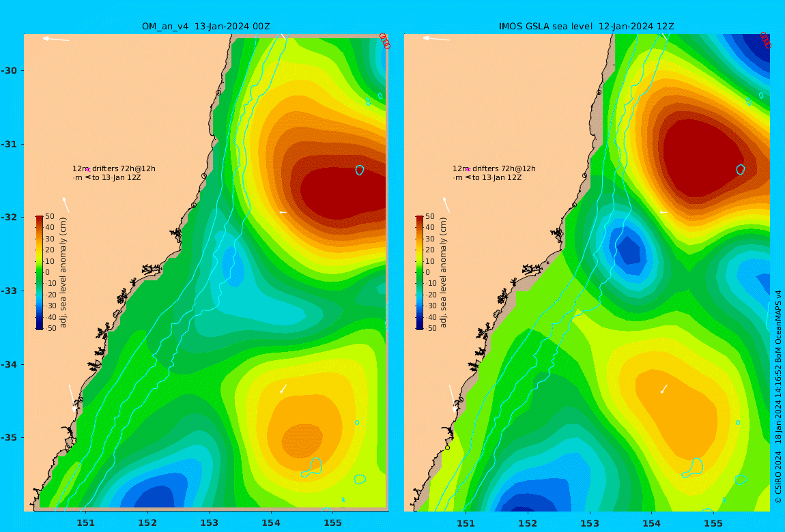Click the 'IMOS GSLA sea level 12-Jan-2024 12Z' title
This screenshot has width=785, height=532.
(586, 27)
